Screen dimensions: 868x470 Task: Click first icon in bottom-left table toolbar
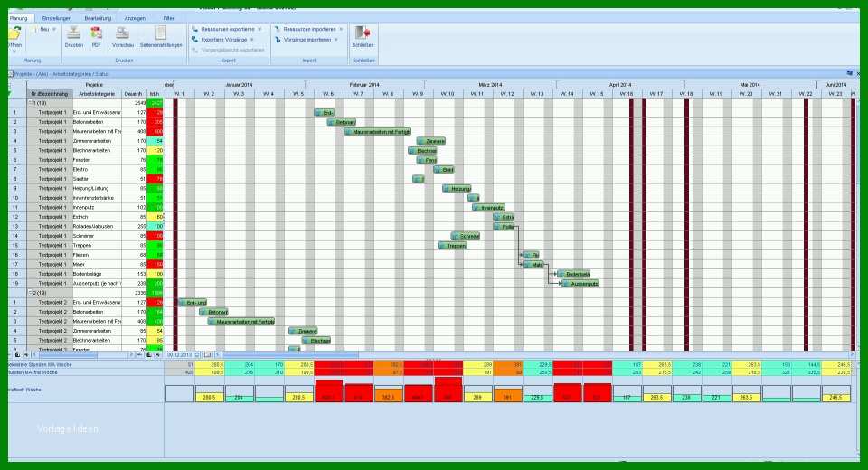17,354
